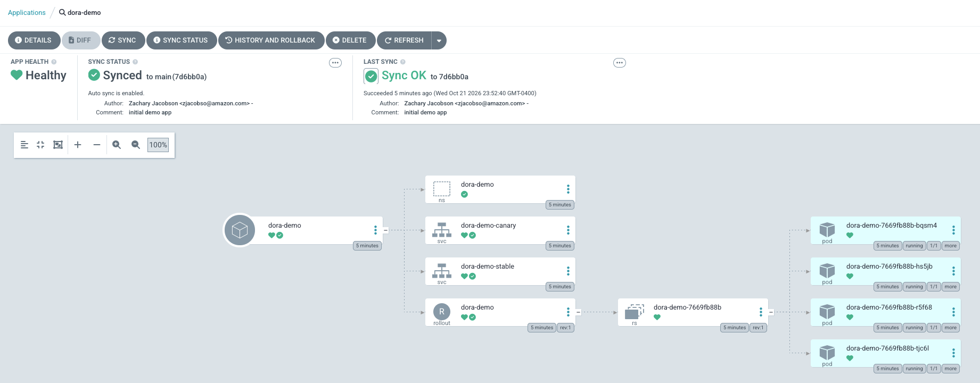Open the dora-demo rollout node's kebab menu
Image resolution: width=980 pixels, height=383 pixels.
pyautogui.click(x=568, y=312)
